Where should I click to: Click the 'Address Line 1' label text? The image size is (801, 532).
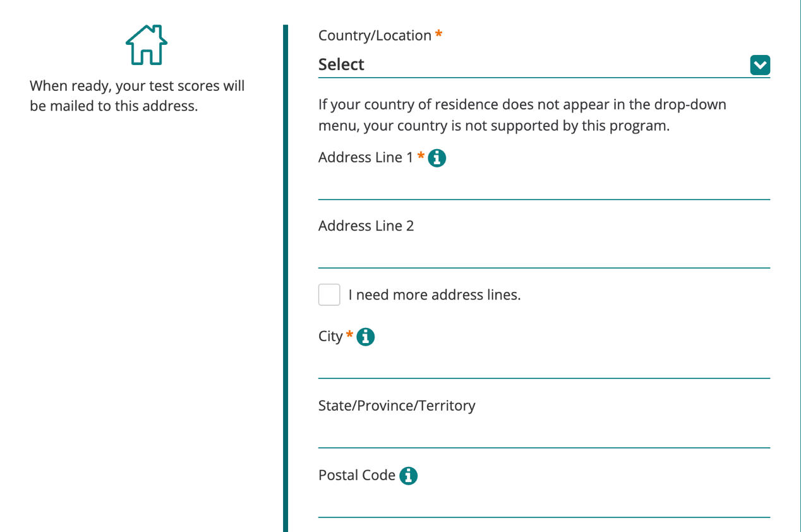click(x=366, y=157)
